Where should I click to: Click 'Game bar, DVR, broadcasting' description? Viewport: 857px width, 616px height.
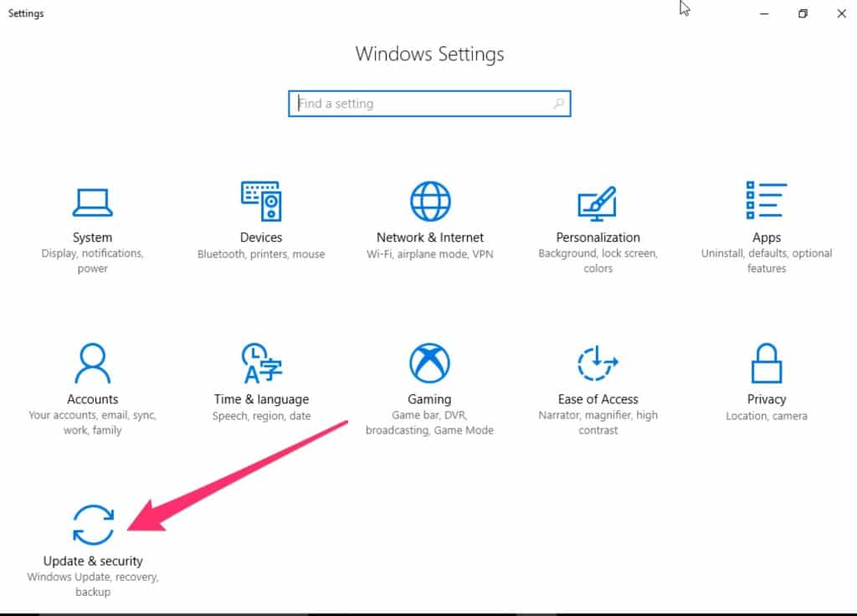tap(429, 423)
